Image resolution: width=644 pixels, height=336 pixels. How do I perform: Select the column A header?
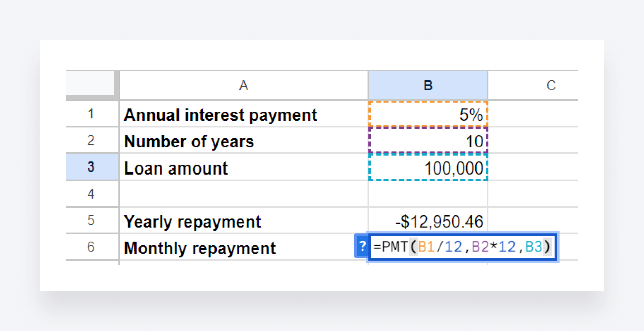click(x=243, y=85)
